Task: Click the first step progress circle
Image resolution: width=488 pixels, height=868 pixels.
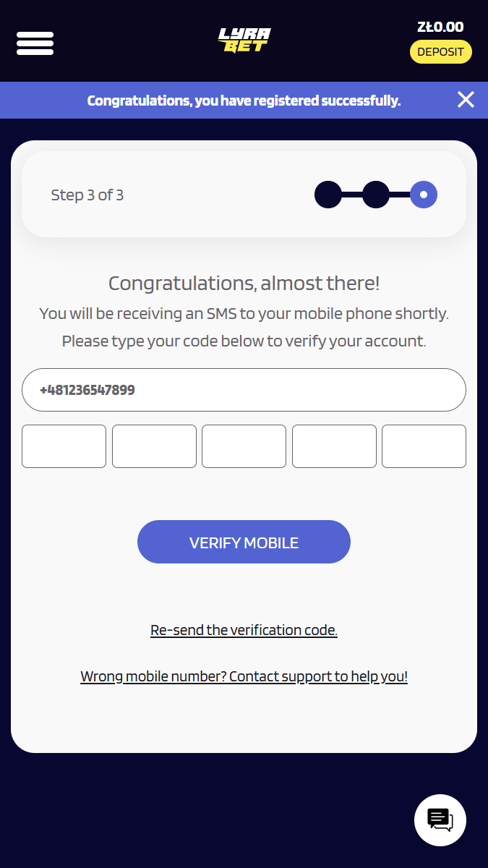Action: click(328, 195)
